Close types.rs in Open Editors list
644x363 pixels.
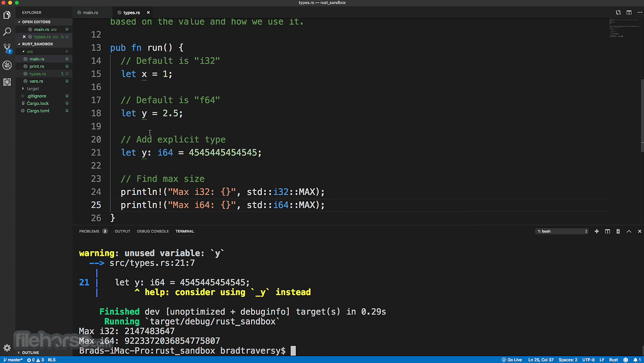[24, 37]
